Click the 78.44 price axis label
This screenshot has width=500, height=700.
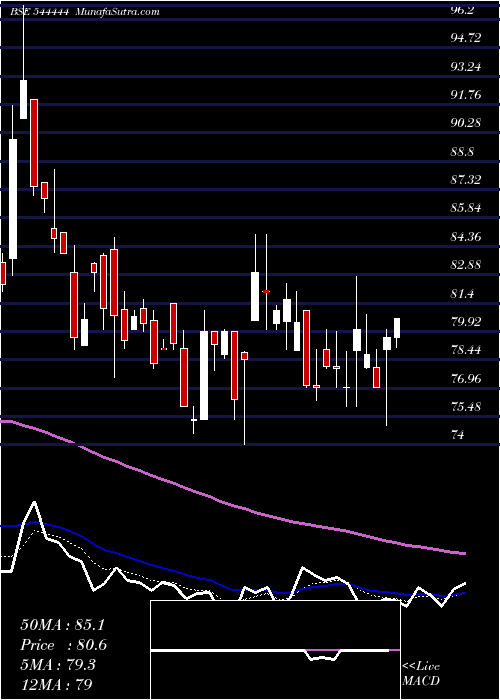465,350
